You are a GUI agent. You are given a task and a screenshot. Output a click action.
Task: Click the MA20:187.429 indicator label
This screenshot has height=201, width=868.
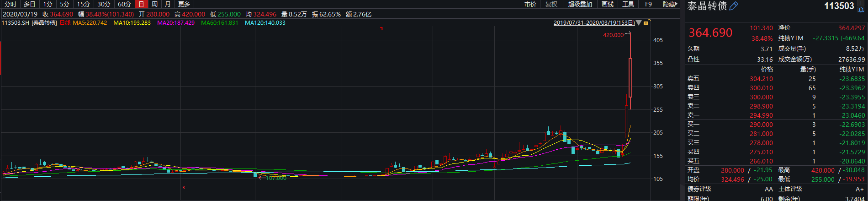point(176,22)
